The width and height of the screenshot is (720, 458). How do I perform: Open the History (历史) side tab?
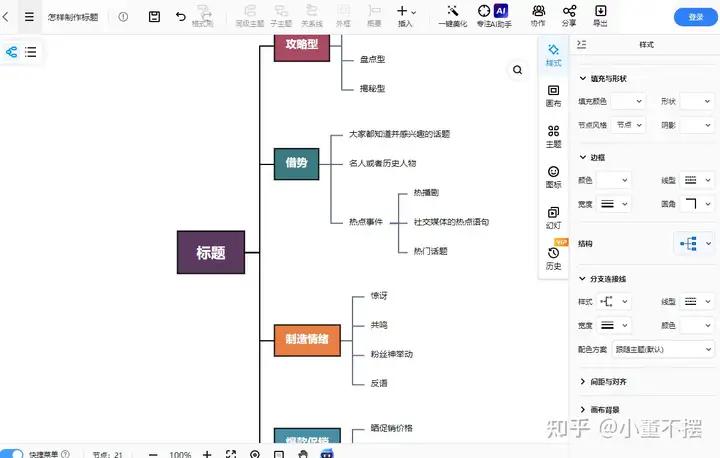click(553, 259)
